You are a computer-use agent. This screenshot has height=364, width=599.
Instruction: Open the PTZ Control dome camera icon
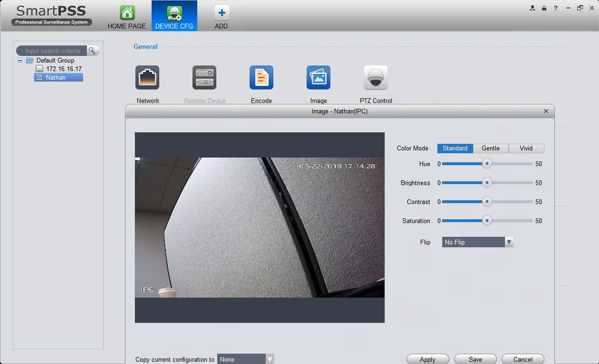(375, 78)
